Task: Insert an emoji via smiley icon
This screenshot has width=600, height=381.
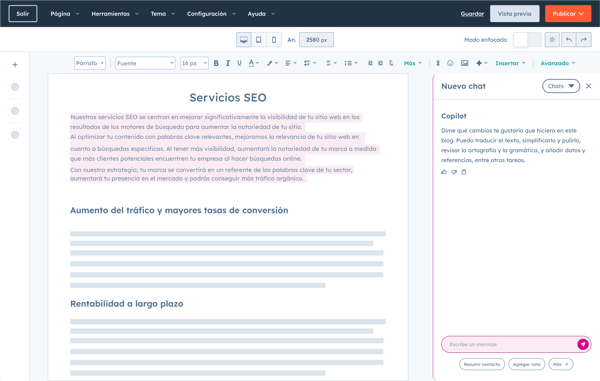Action: 450,63
